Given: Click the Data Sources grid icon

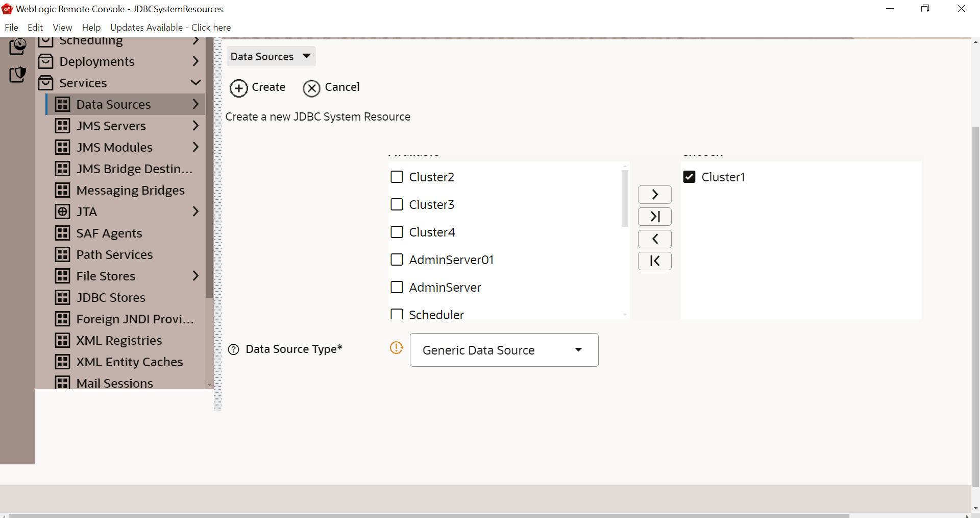Looking at the screenshot, I should click(x=63, y=104).
